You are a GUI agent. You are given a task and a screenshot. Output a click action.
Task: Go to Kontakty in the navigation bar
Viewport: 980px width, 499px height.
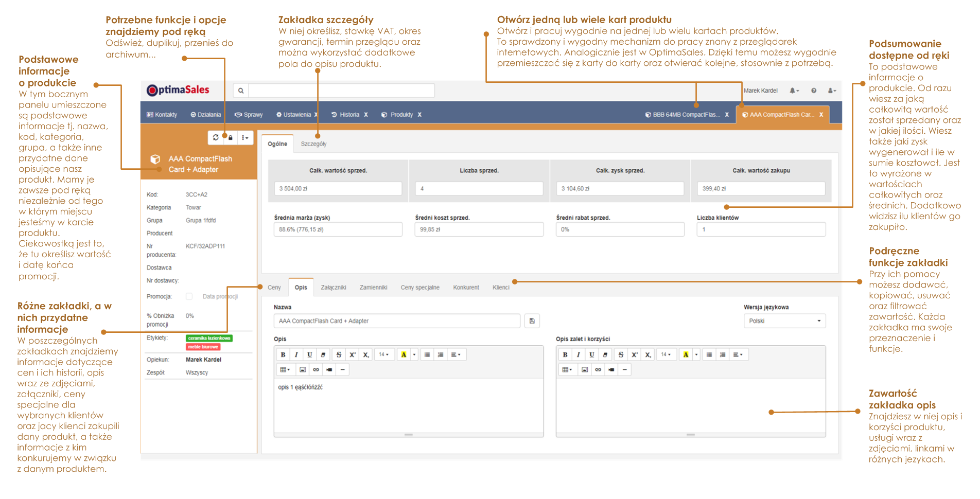pos(162,115)
